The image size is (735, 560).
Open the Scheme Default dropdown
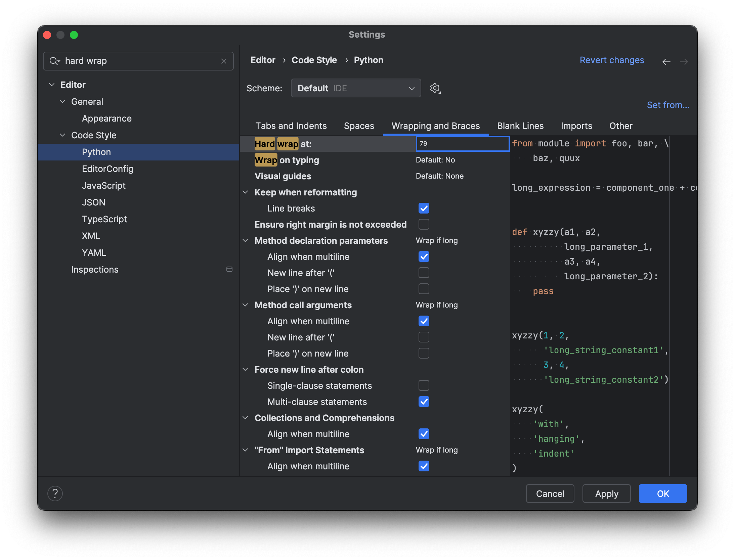355,88
